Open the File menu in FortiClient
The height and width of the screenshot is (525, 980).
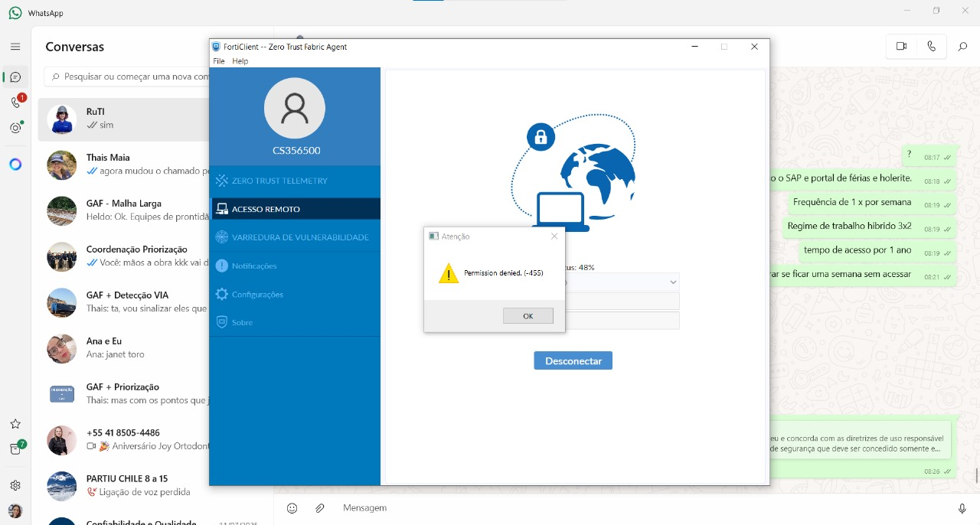pos(219,61)
